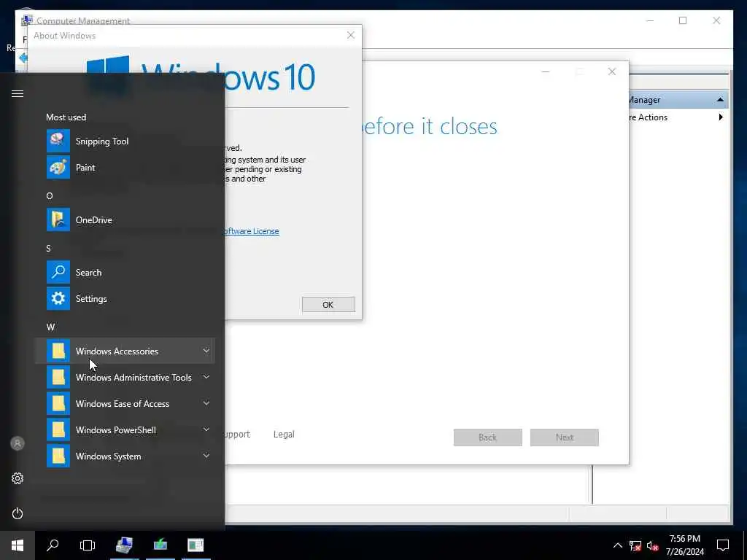Click the muted volume tray icon
Screen dimensions: 747x560
pos(652,545)
